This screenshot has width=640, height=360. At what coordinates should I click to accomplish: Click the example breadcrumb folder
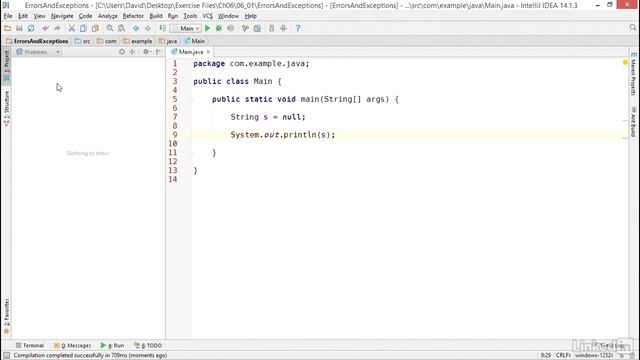138,41
